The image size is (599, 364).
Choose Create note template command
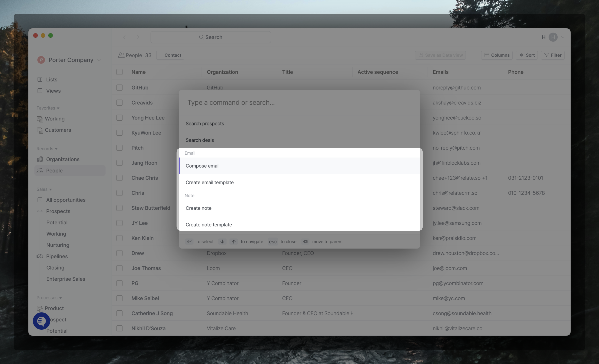click(x=209, y=225)
